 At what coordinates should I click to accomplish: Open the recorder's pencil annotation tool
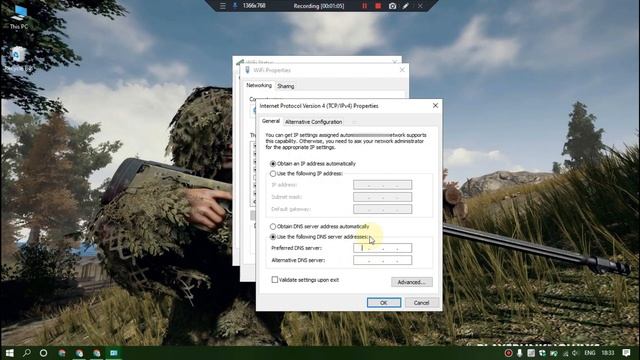[x=406, y=6]
